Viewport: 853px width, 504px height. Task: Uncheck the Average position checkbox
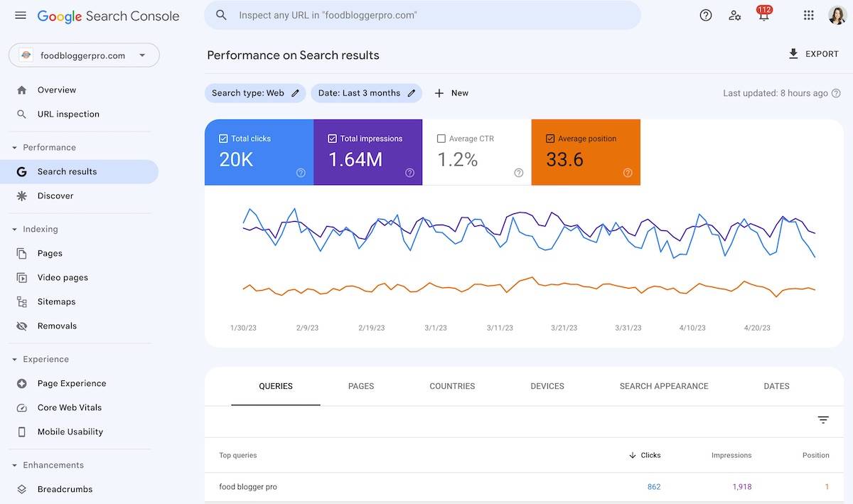coord(550,139)
